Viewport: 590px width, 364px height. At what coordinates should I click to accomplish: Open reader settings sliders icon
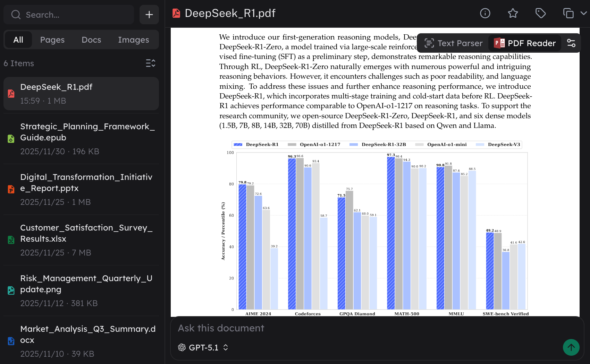(x=571, y=43)
